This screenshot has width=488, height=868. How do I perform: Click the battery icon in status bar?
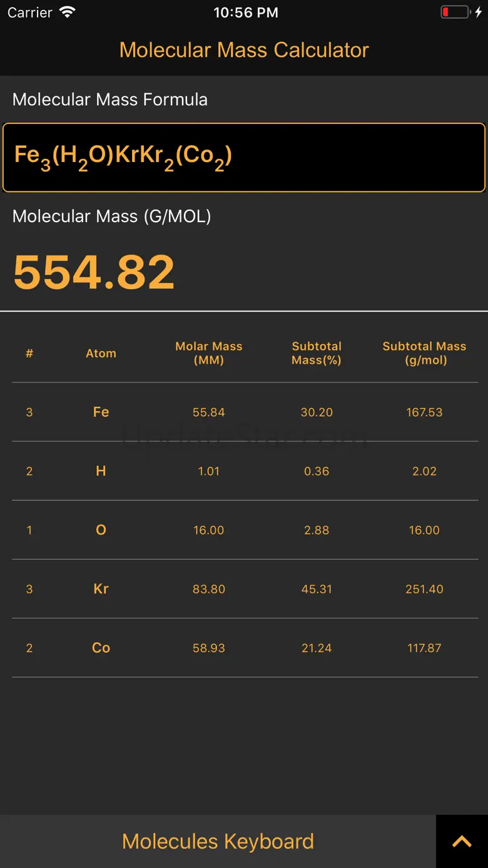pyautogui.click(x=455, y=13)
